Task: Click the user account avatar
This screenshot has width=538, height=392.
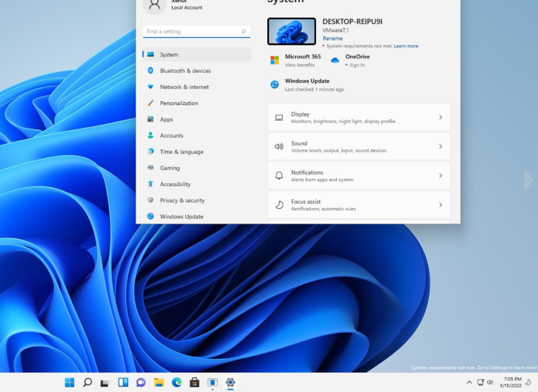Action: pyautogui.click(x=154, y=5)
